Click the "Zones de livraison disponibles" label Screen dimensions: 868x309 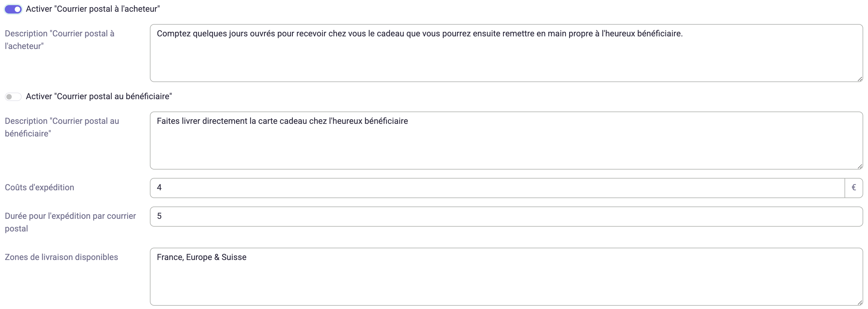coord(61,257)
